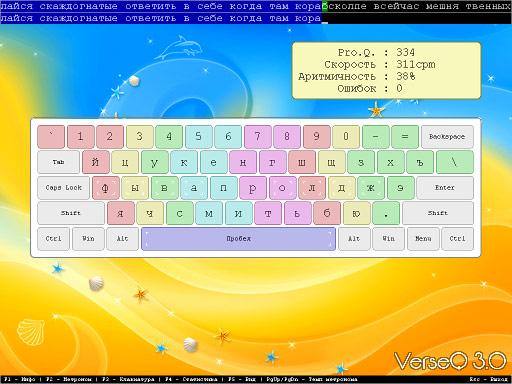Click the statistics panel showing Скорость
Viewport: 512px width, 384px height.
[387, 70]
